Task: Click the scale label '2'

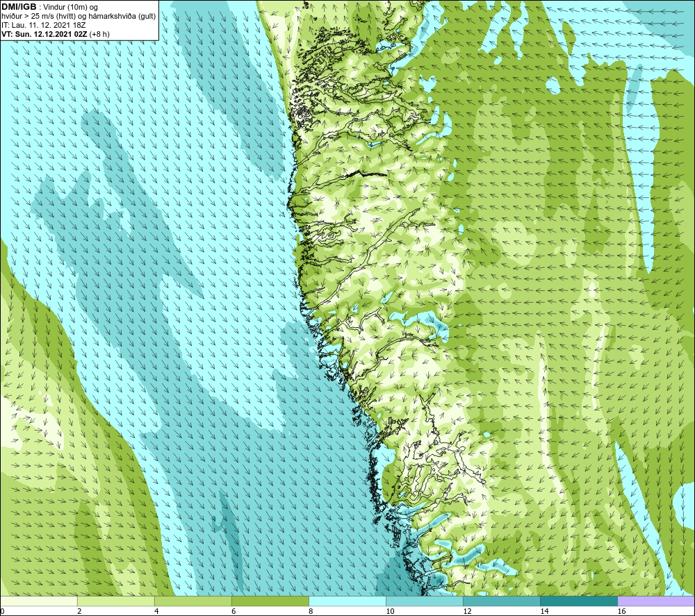Action: pyautogui.click(x=79, y=612)
